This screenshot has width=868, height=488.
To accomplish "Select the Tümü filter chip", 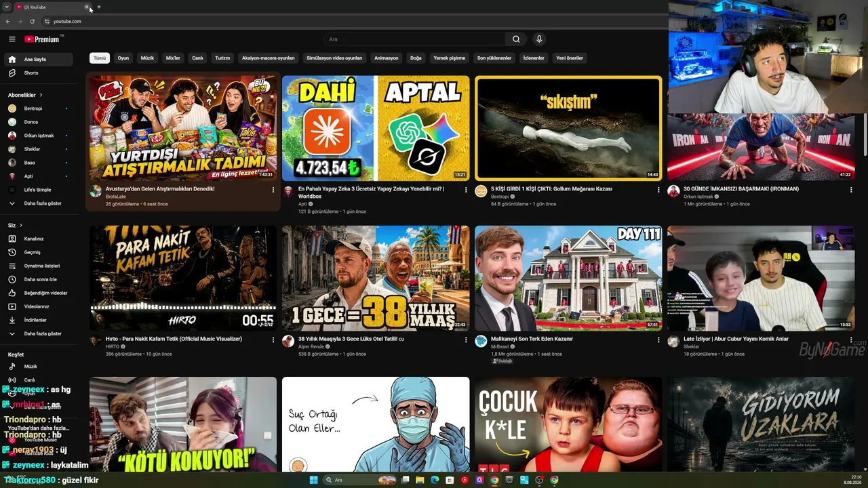I will tap(100, 58).
